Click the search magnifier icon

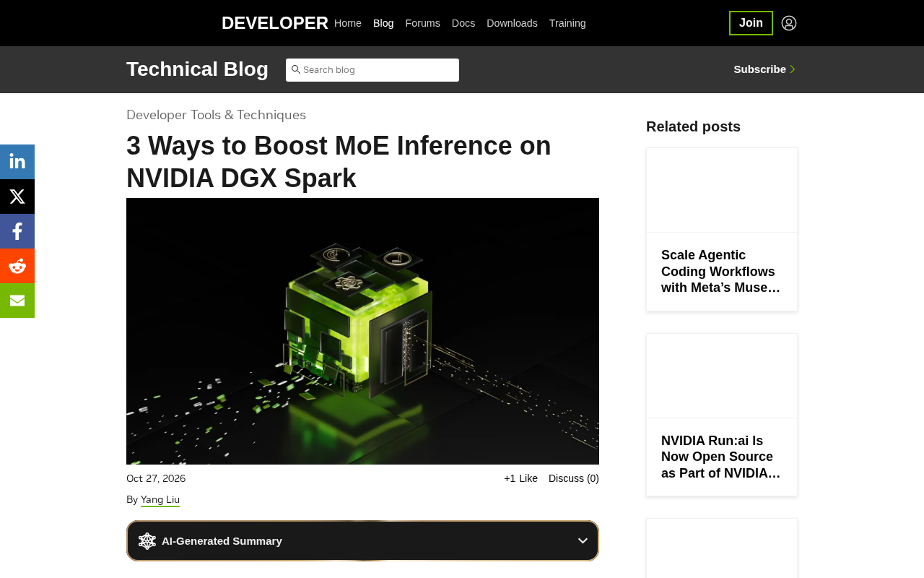pos(295,69)
